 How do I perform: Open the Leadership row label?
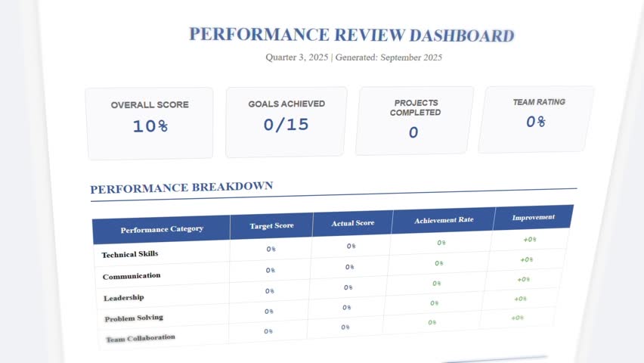[x=123, y=297]
